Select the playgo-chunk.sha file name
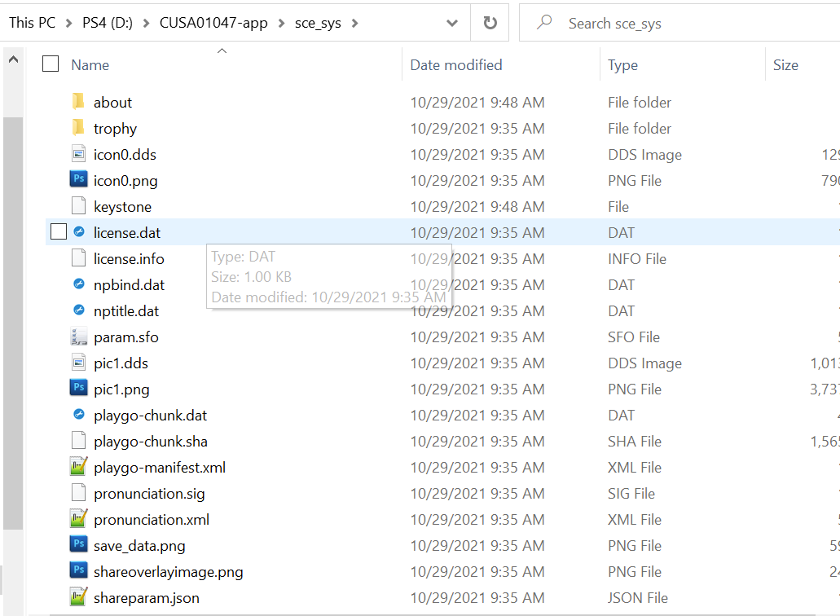This screenshot has width=840, height=616. click(x=151, y=442)
